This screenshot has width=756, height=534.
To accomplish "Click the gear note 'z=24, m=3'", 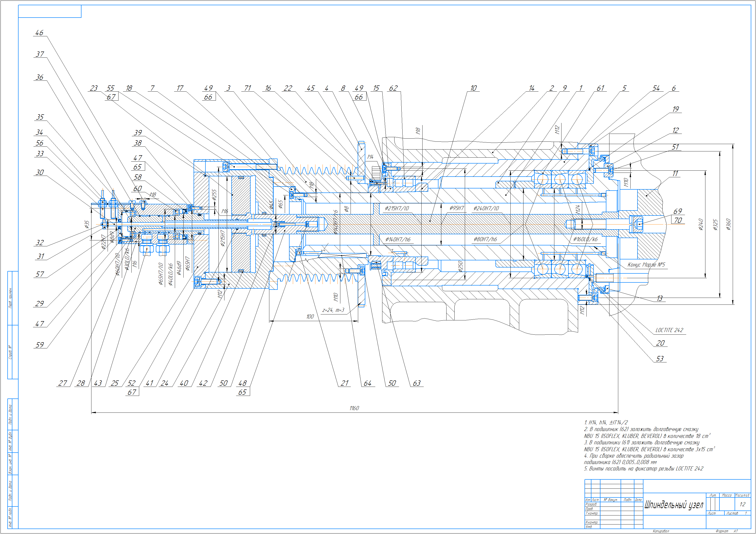I will [x=333, y=310].
